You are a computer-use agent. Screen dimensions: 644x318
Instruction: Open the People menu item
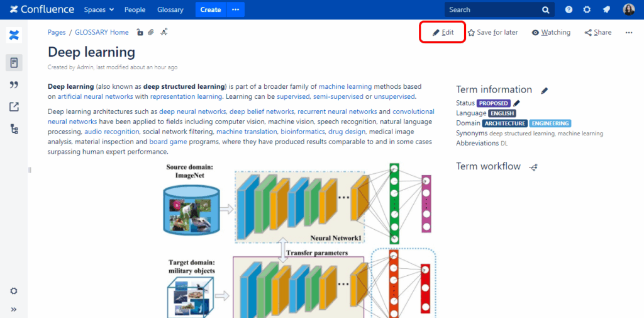coord(135,9)
